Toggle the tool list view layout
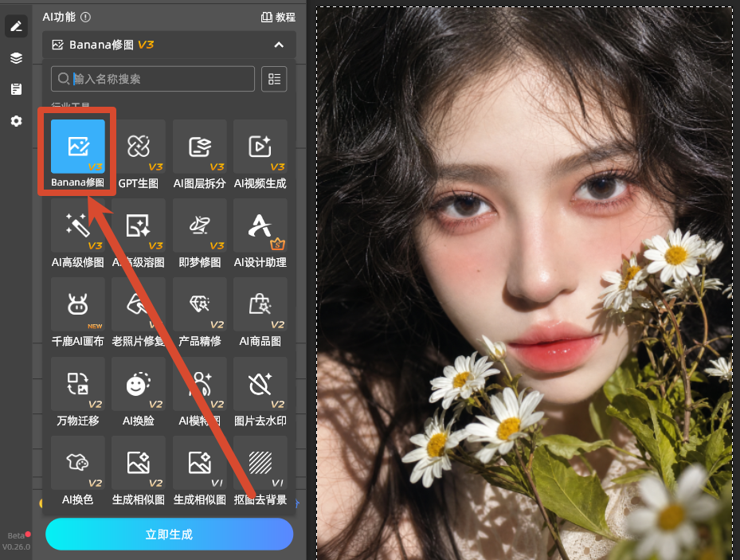The image size is (740, 560). (x=274, y=79)
